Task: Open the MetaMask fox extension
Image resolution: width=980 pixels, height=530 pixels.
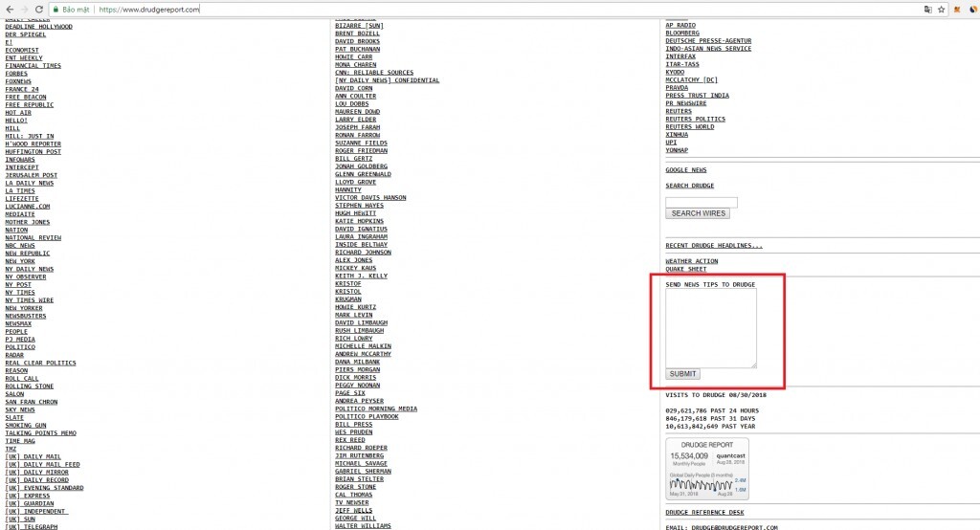Action: (958, 9)
